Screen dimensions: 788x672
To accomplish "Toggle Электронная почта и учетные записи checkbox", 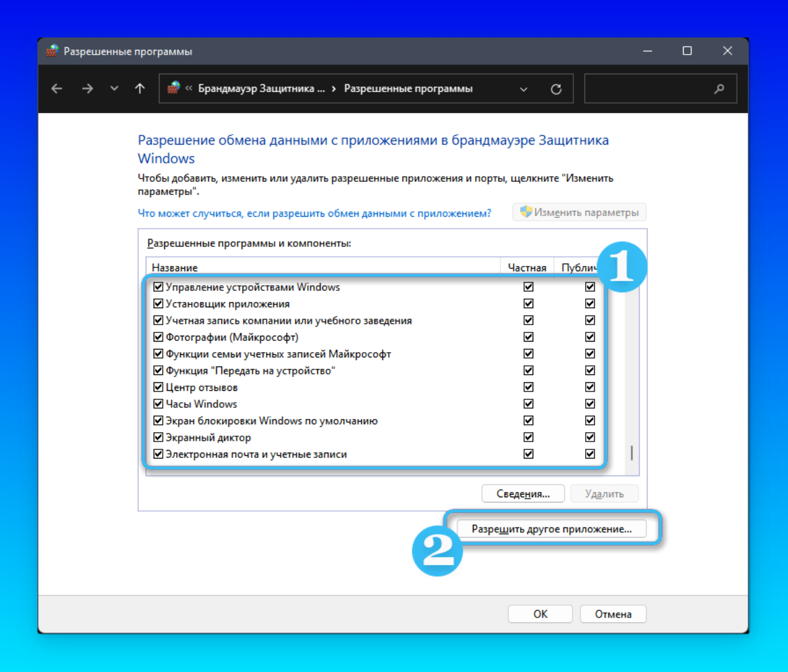I will point(158,454).
